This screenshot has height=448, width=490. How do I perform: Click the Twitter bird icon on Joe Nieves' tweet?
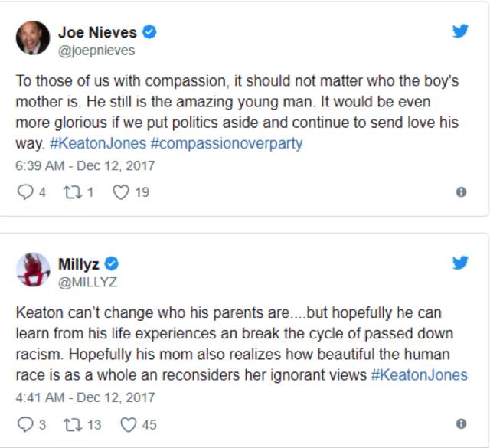(460, 31)
